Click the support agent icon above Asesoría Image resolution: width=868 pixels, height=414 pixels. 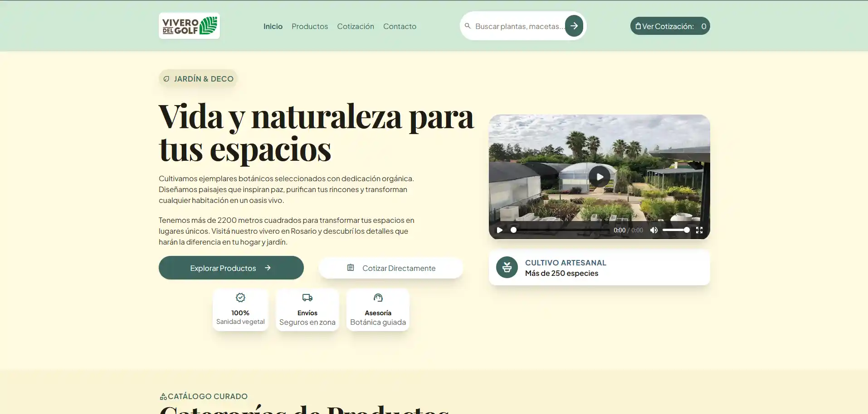click(x=378, y=298)
